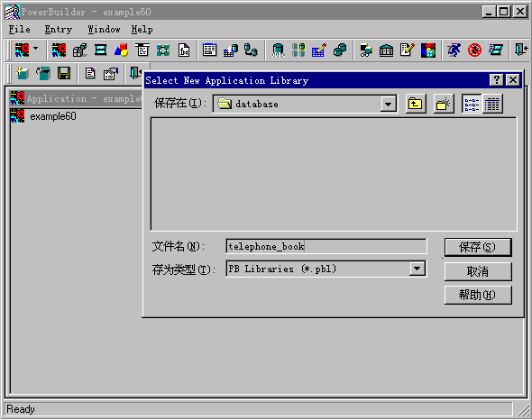Click the Save floppy disk icon
This screenshot has height=420, width=532.
[x=64, y=73]
